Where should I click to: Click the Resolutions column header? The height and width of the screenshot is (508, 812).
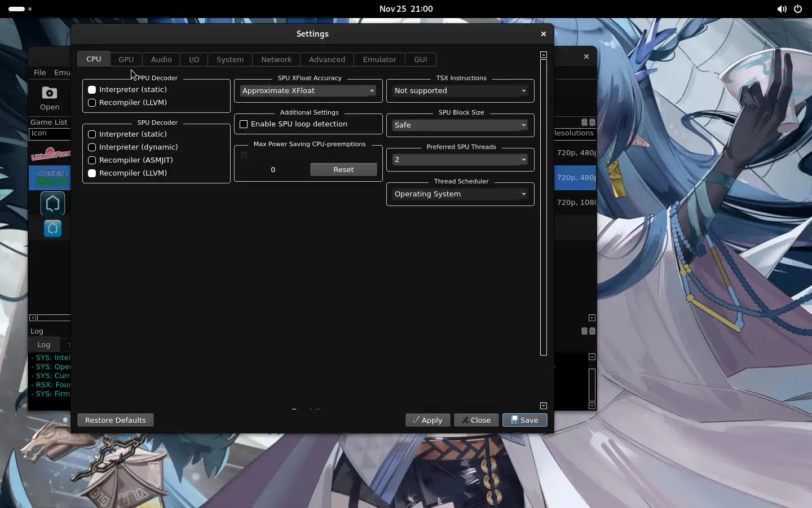tap(574, 133)
